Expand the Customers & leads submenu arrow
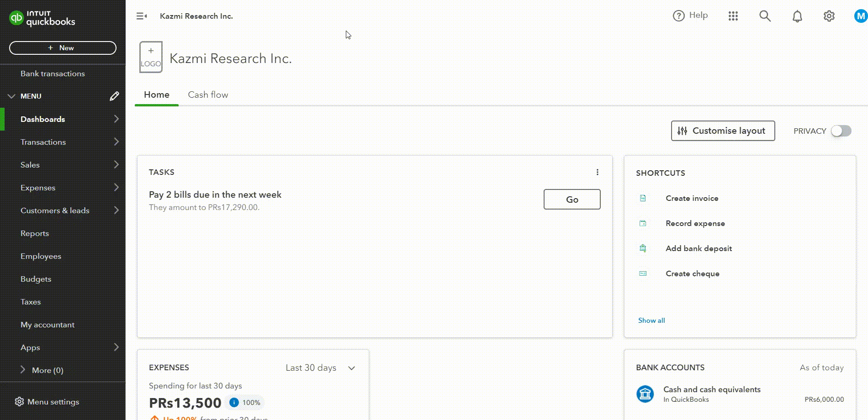Screen dimensions: 868x420 coord(116,210)
